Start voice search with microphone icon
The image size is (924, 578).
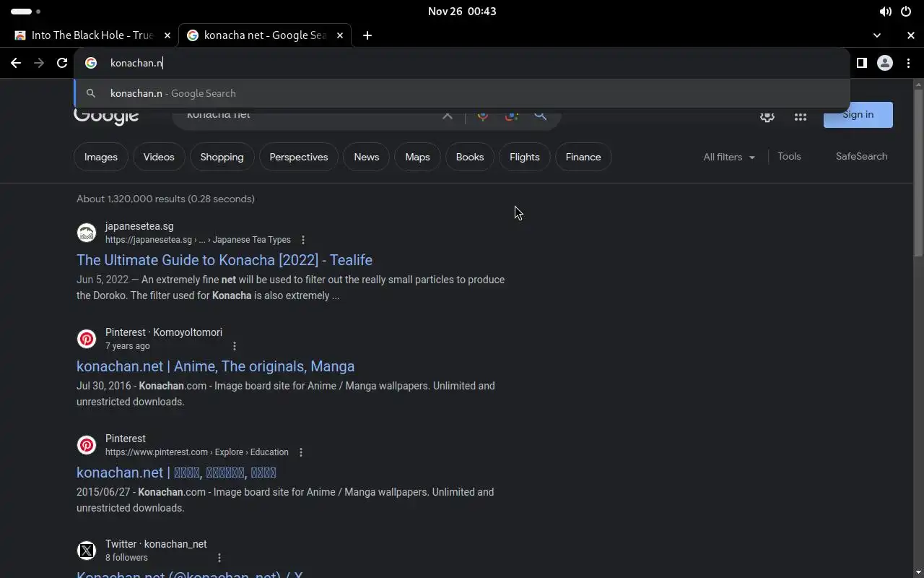(483, 116)
